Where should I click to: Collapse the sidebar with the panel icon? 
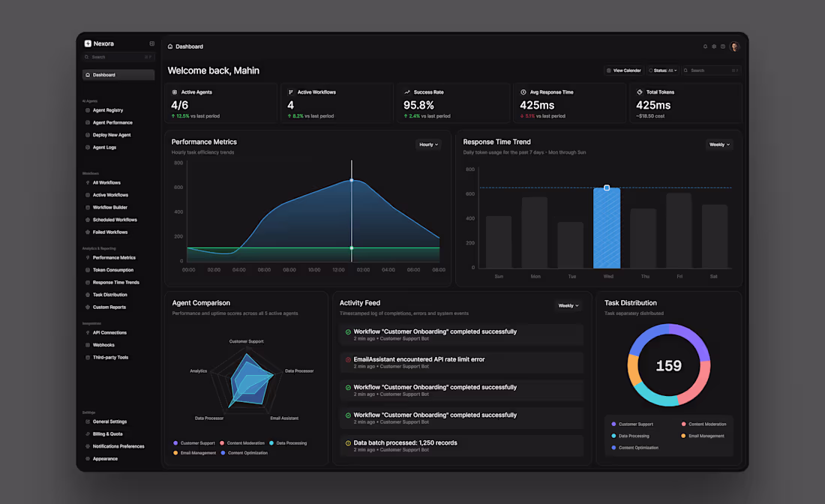pos(152,43)
